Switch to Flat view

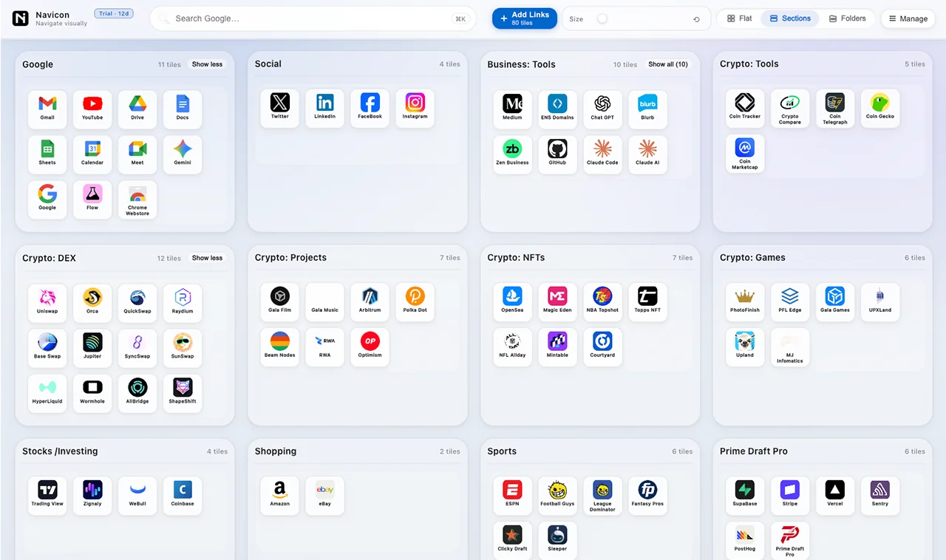[x=740, y=18]
